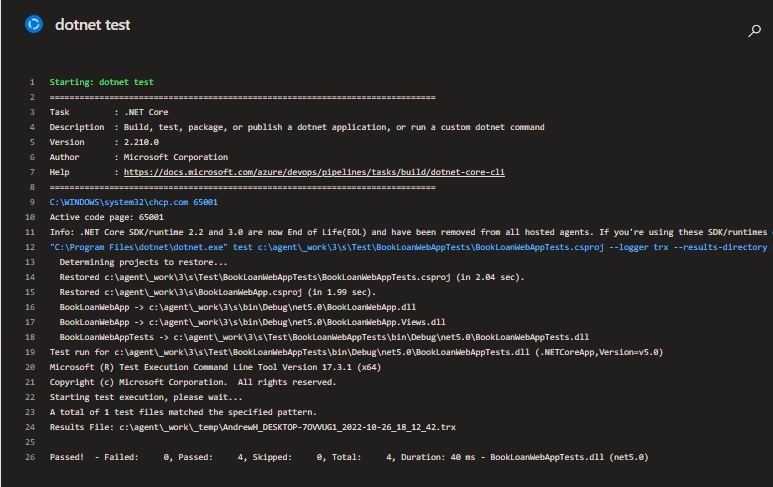The height and width of the screenshot is (487, 773).
Task: Click line number 26 in the gutter
Action: [30, 457]
